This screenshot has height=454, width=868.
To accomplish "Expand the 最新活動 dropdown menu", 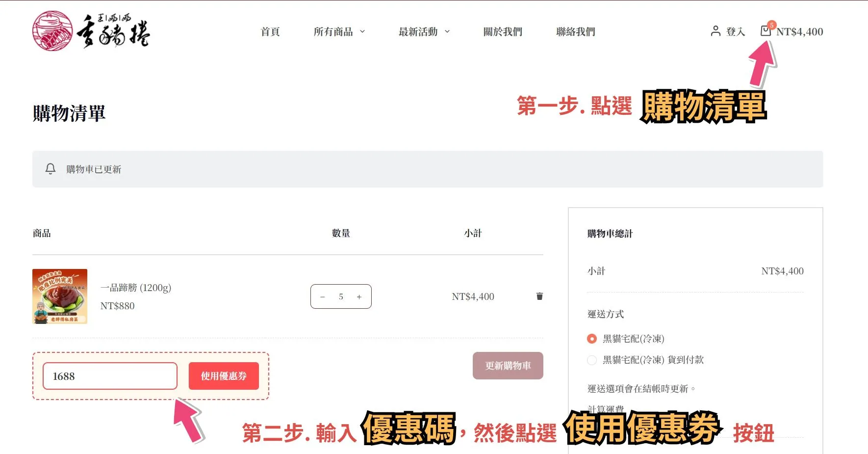I will coord(424,32).
